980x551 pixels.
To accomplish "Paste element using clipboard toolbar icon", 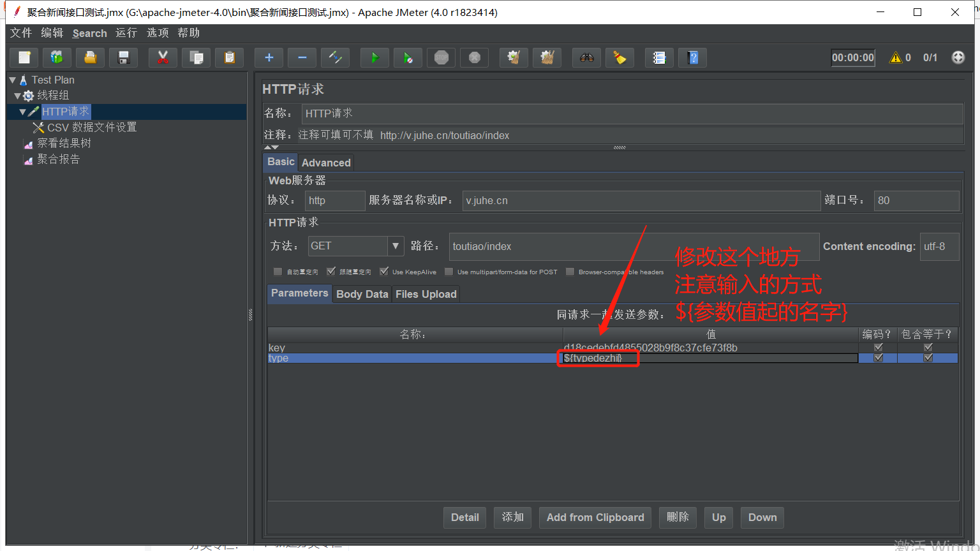I will pyautogui.click(x=230, y=57).
